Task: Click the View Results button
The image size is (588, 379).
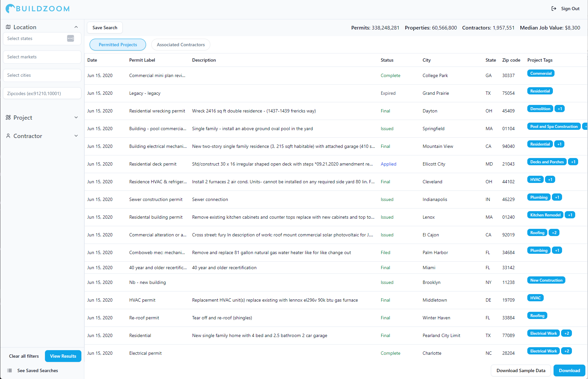Action: tap(63, 356)
